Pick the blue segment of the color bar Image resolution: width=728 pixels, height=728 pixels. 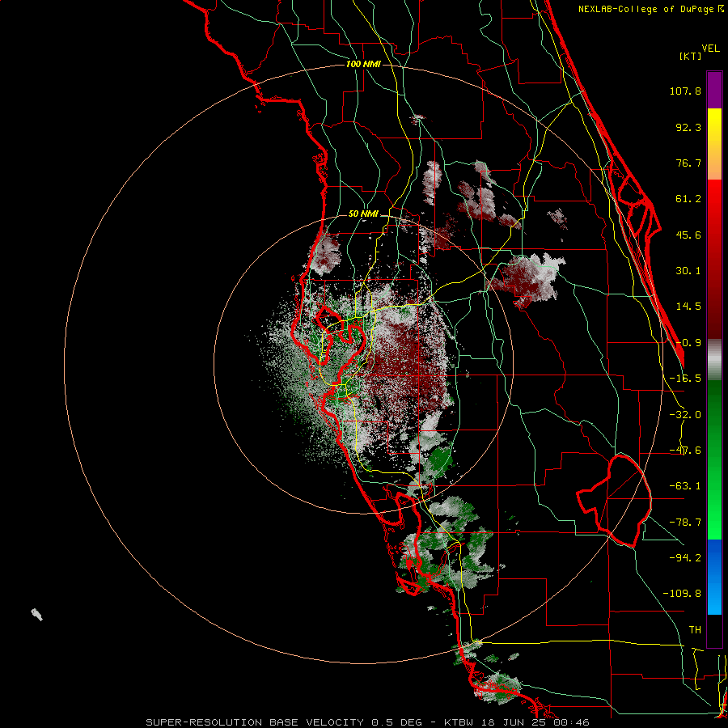[x=714, y=577]
